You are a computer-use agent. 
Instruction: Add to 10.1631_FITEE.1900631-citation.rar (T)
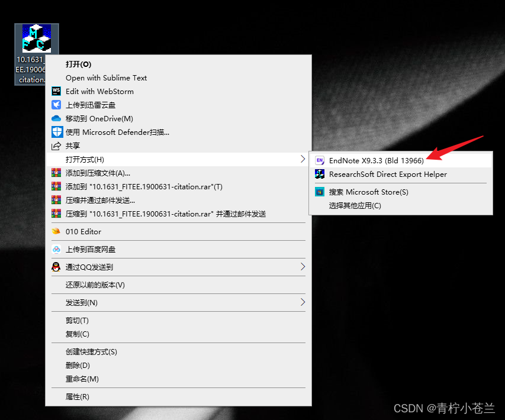pyautogui.click(x=179, y=187)
